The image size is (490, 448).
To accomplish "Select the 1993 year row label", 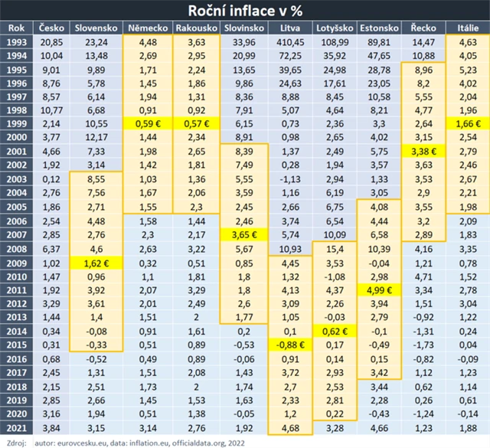I will point(16,41).
